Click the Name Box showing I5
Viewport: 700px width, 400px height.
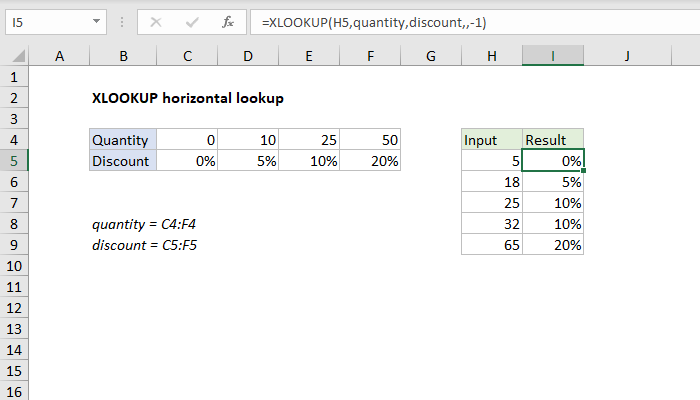pos(56,22)
